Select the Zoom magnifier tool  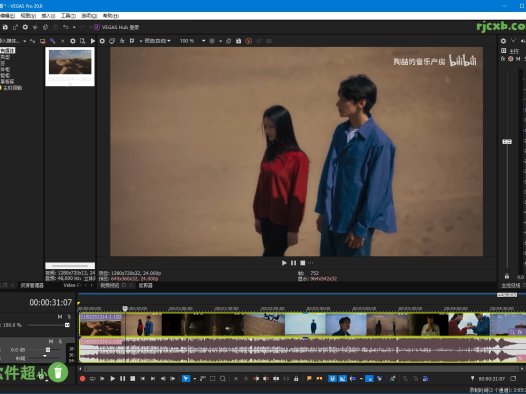tap(222, 379)
